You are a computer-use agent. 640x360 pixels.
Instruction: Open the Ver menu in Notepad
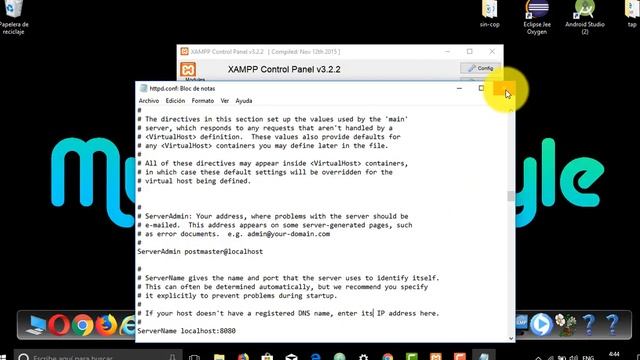224,101
